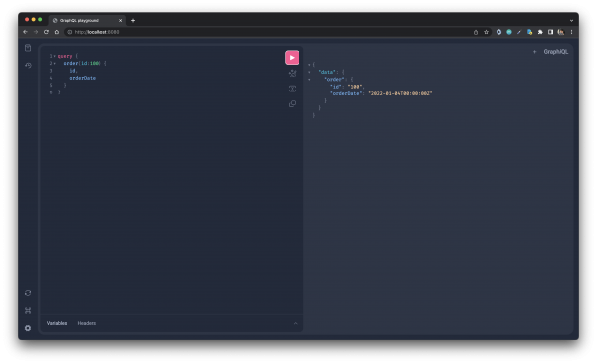Open the browser Extensions puzzle icon

pyautogui.click(x=540, y=32)
